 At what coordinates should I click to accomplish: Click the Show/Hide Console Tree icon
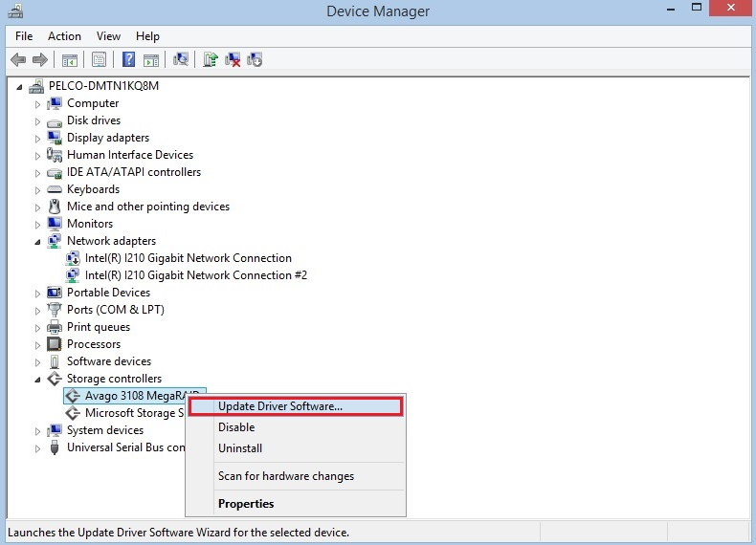70,60
